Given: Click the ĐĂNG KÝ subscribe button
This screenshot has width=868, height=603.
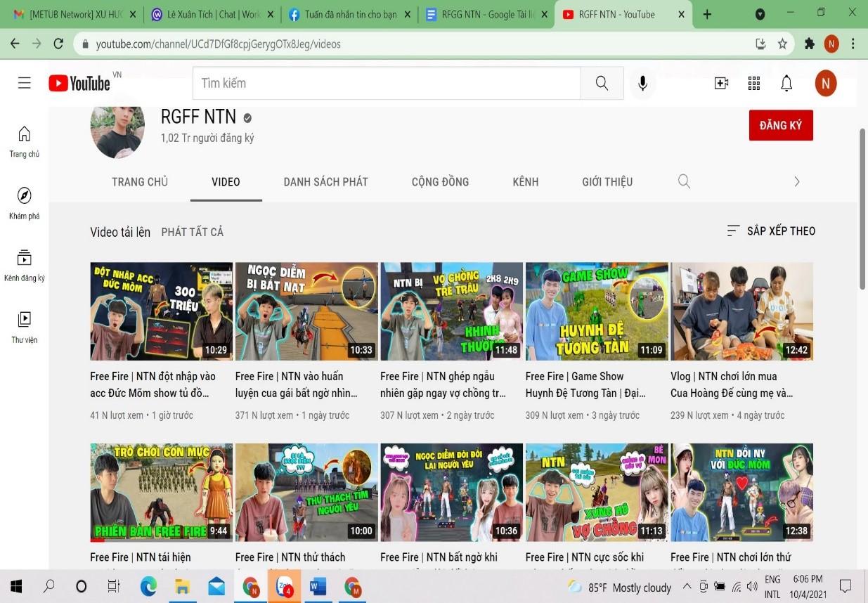Looking at the screenshot, I should [781, 125].
